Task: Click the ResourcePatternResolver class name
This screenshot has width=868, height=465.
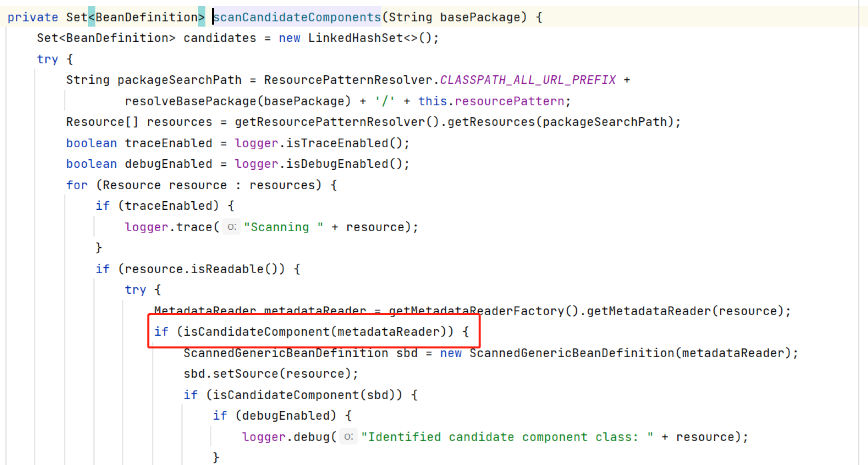Action: [x=349, y=80]
